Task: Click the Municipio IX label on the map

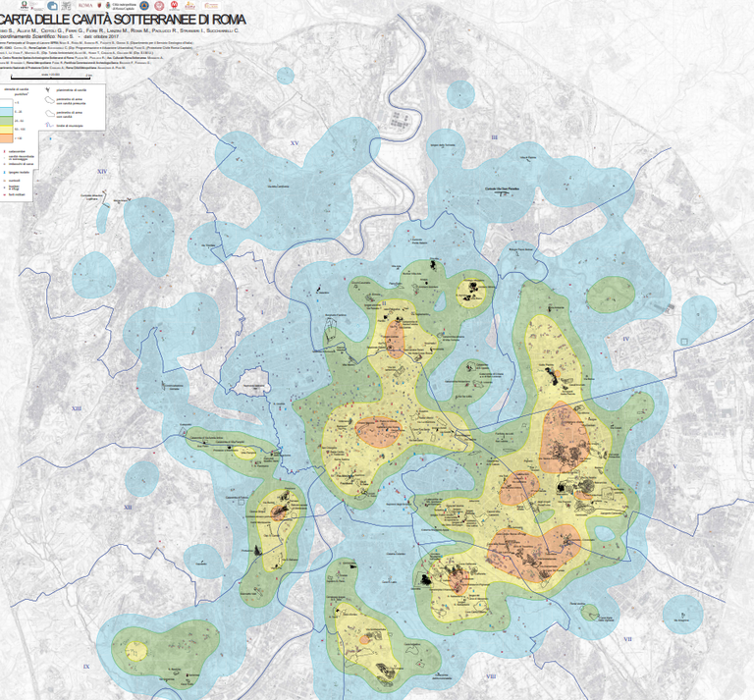Action: (x=86, y=667)
